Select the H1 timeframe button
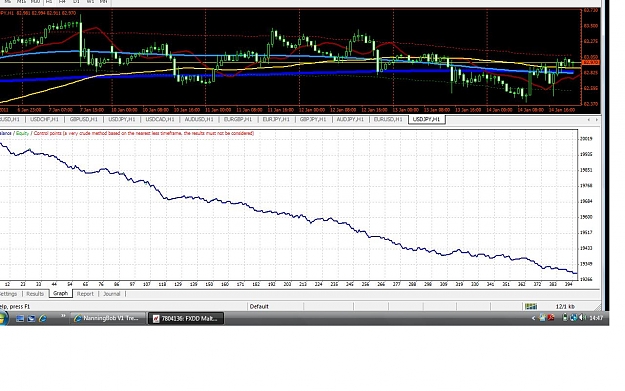 (x=49, y=2)
